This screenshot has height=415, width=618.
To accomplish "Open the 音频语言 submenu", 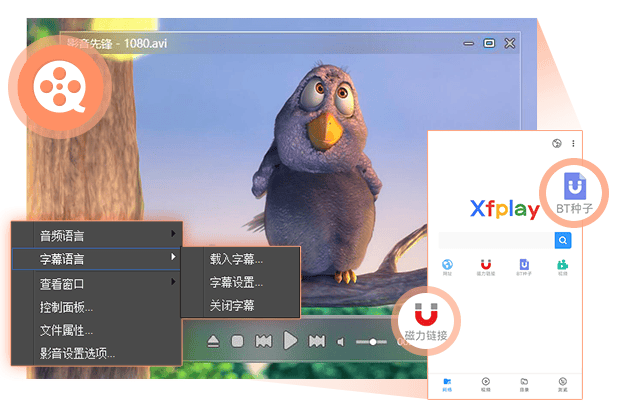I will pyautogui.click(x=97, y=236).
